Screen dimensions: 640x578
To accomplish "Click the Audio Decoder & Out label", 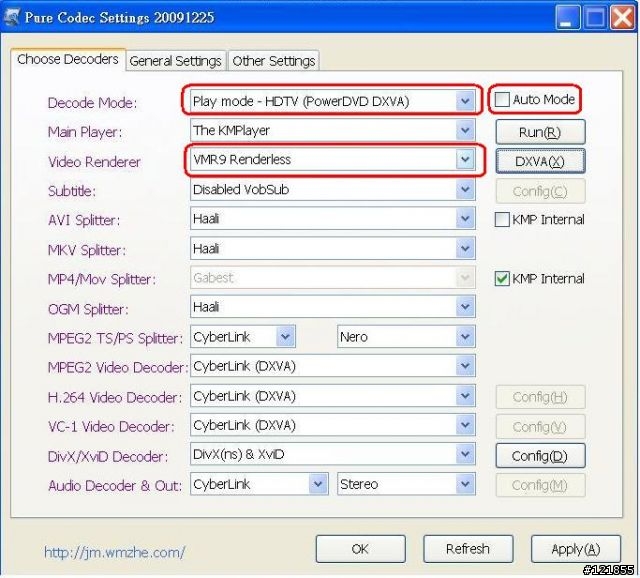I will [x=115, y=486].
